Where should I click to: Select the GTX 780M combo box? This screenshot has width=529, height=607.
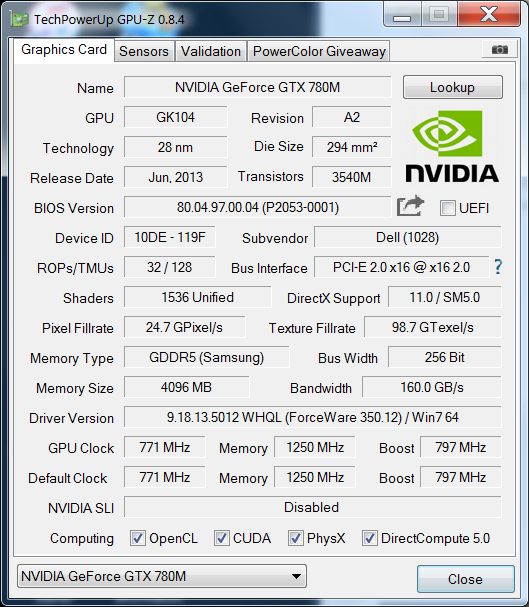pos(162,576)
